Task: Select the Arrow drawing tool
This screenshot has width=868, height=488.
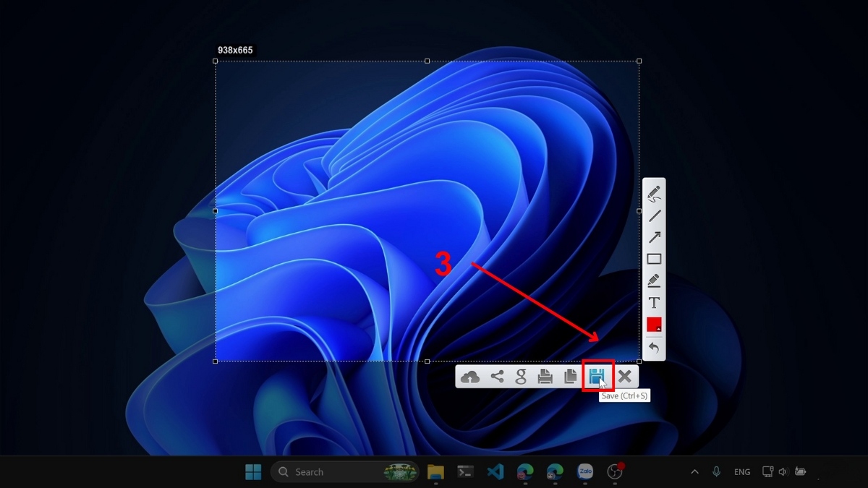Action: [654, 237]
